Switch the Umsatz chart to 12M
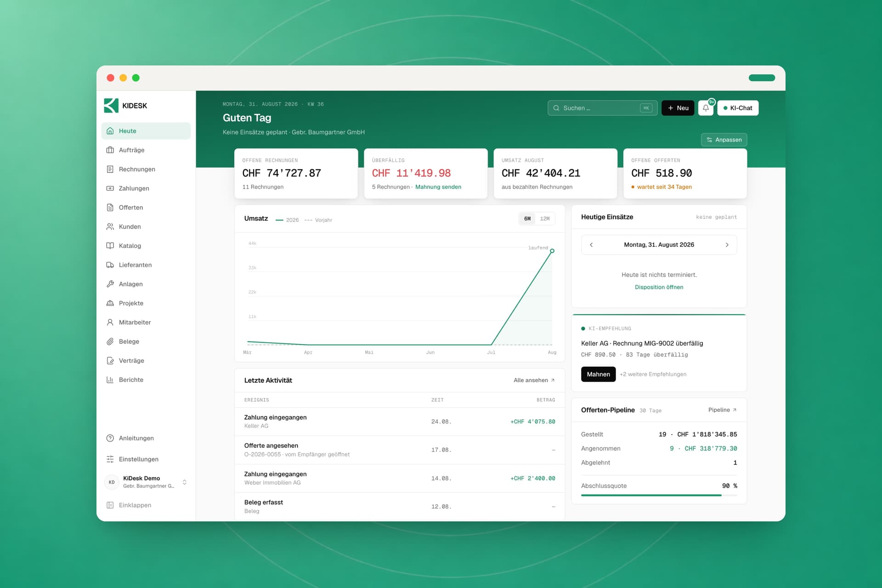 click(545, 219)
